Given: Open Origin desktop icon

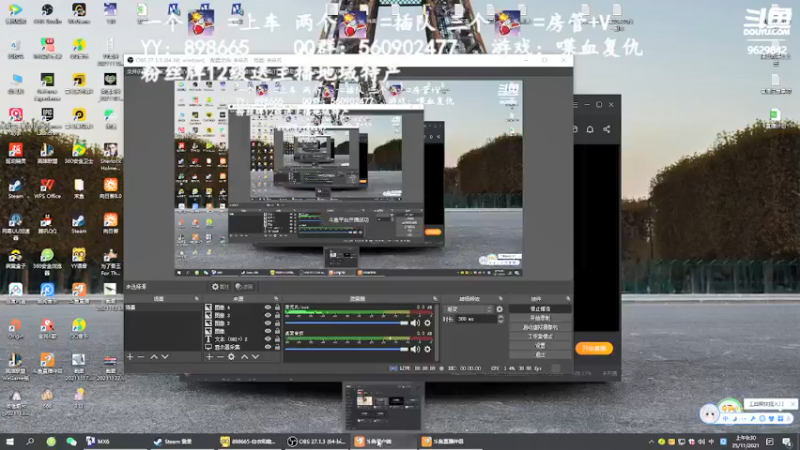Looking at the screenshot, I should point(15,329).
